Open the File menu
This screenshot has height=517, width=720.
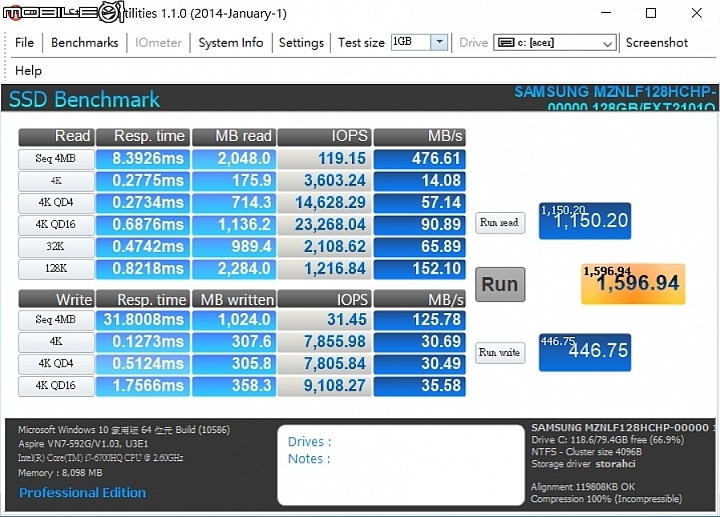pos(24,43)
